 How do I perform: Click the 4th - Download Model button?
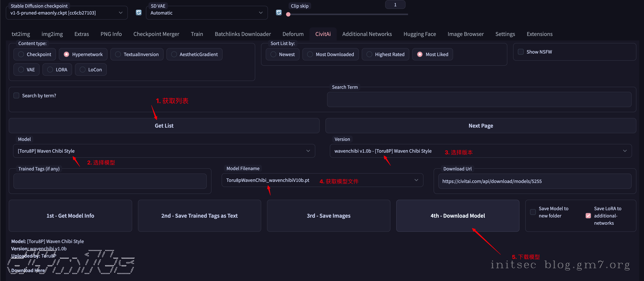[458, 215]
